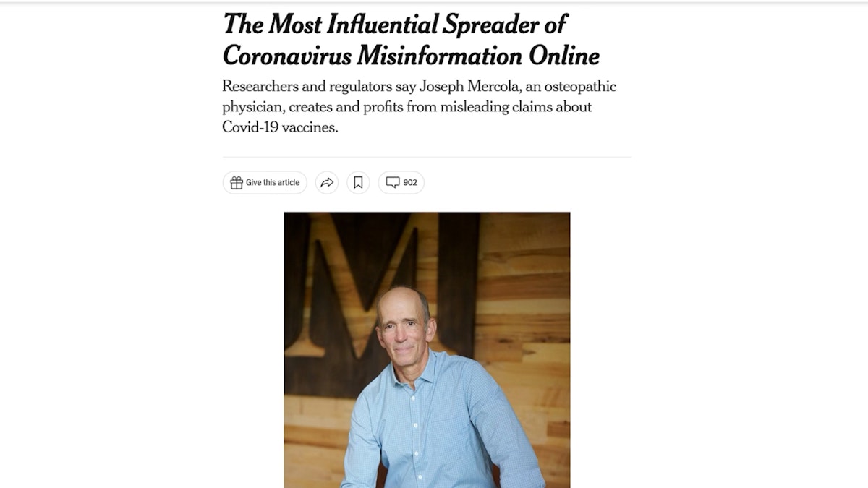Viewport: 868px width, 488px height.
Task: Save the article with the bookmark icon
Action: pyautogui.click(x=358, y=183)
